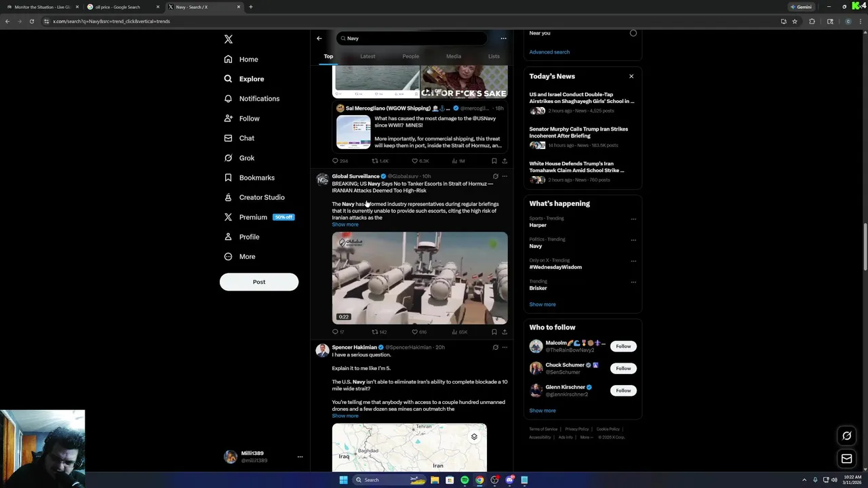Repost Global Surveillance post

(x=379, y=332)
